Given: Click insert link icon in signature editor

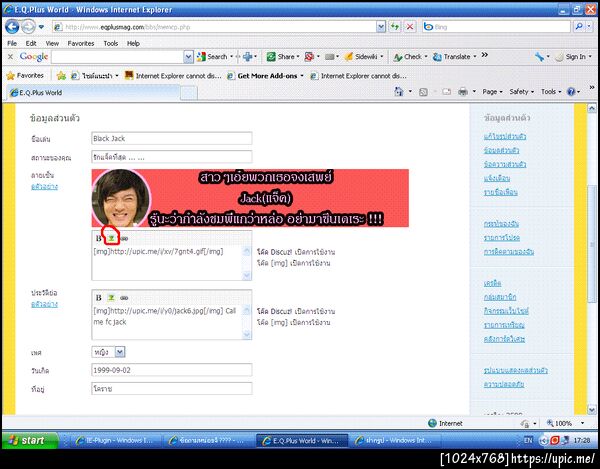Looking at the screenshot, I should [124, 238].
